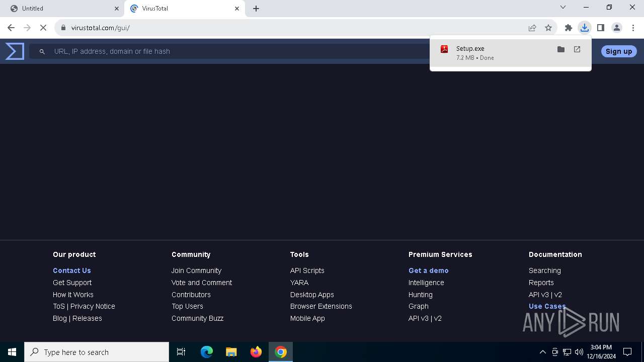Screen dimensions: 644x362
Task: Bookmark this page with star icon
Action: [x=548, y=28]
